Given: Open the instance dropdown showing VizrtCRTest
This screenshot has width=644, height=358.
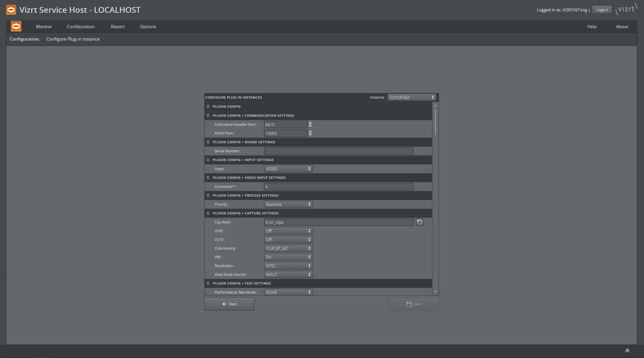Looking at the screenshot, I should [412, 97].
